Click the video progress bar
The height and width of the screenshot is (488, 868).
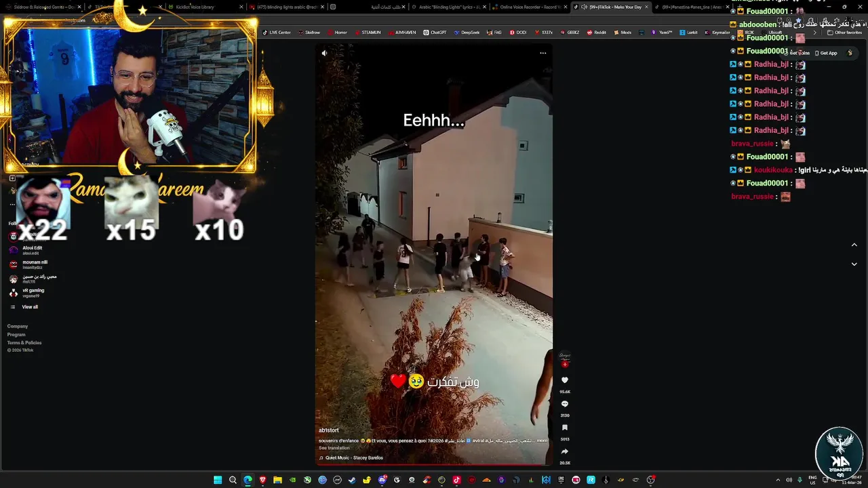434,465
